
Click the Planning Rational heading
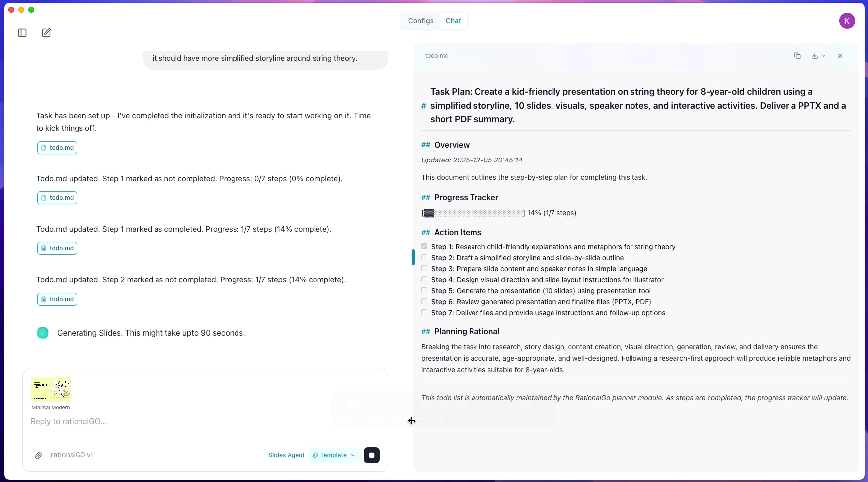[x=467, y=331]
